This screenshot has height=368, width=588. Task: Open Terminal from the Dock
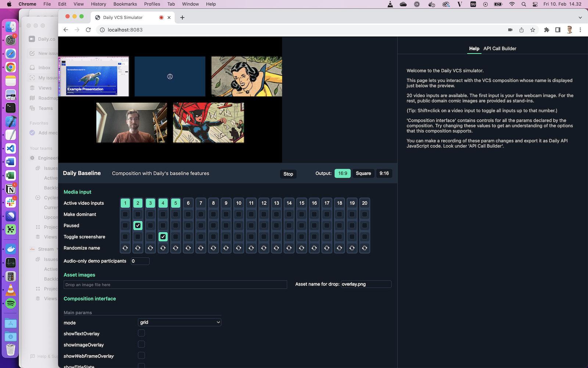pyautogui.click(x=11, y=108)
